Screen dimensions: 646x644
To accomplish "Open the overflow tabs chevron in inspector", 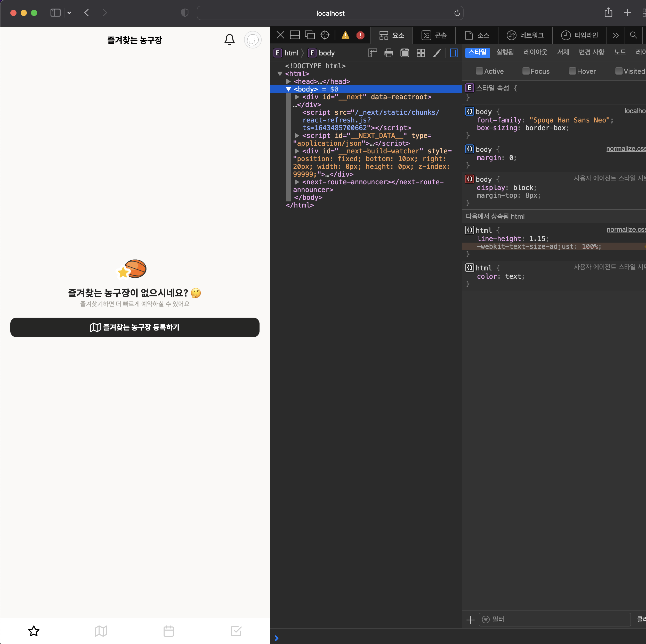I will click(x=616, y=35).
